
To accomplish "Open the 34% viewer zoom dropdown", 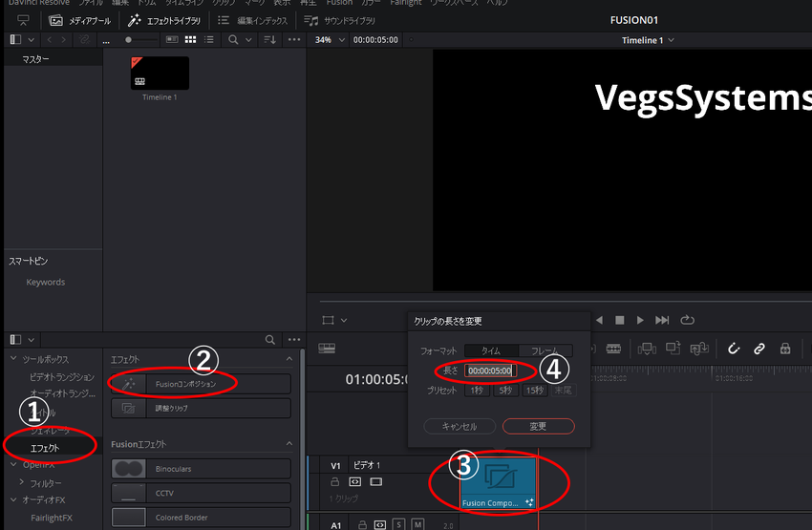I will 330,40.
